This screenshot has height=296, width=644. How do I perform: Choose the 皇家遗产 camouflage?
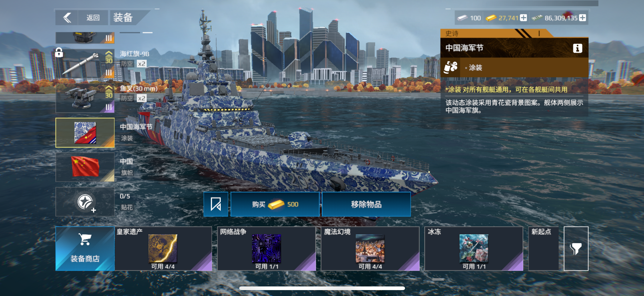[x=163, y=249]
